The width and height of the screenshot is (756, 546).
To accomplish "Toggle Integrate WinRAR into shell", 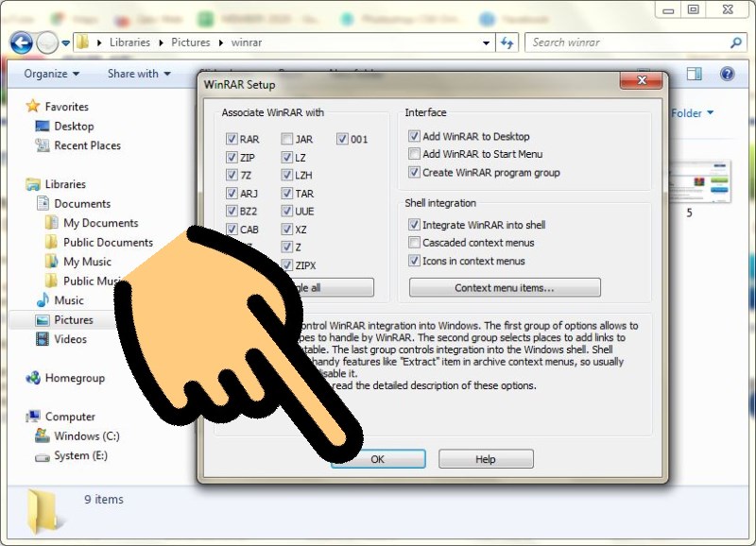I will click(414, 225).
